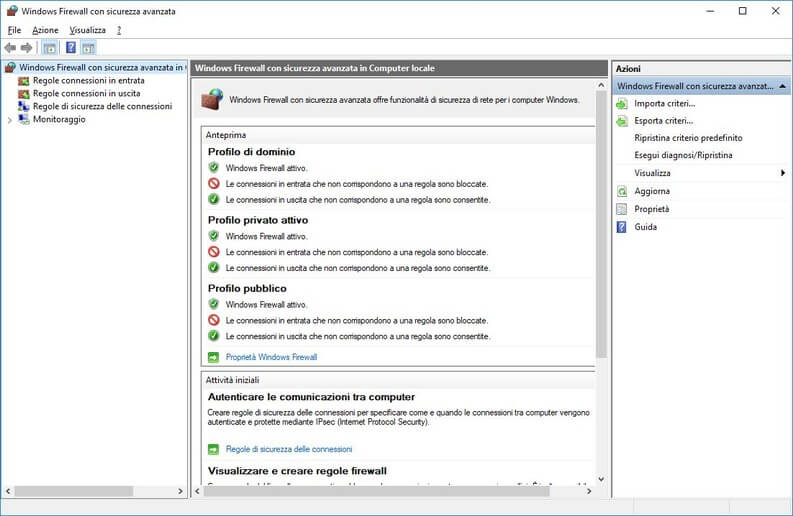
Task: Click the center pane horizontal scroll right arrow
Action: pos(589,491)
